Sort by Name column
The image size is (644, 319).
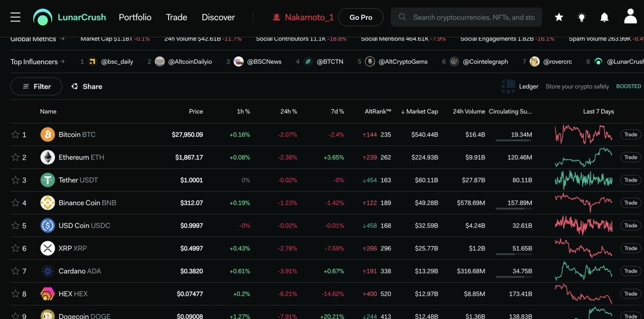click(48, 111)
